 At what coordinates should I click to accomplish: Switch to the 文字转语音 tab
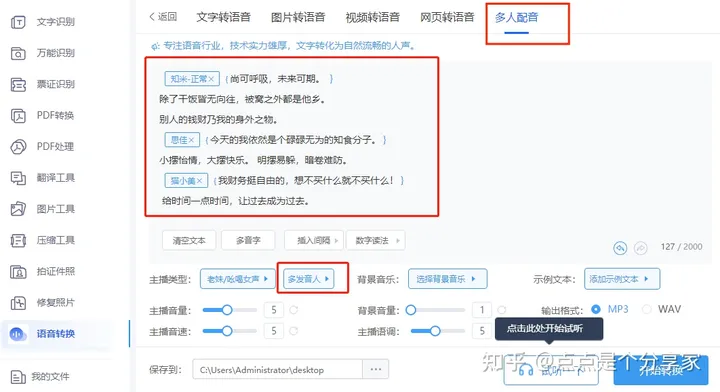click(x=224, y=17)
